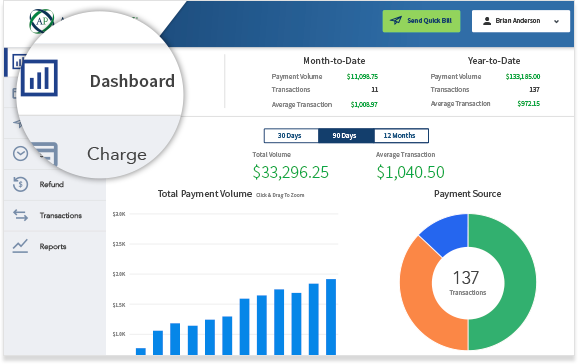The width and height of the screenshot is (578, 364).
Task: Expand the Brian Anderson account dropdown arrow
Action: point(556,21)
